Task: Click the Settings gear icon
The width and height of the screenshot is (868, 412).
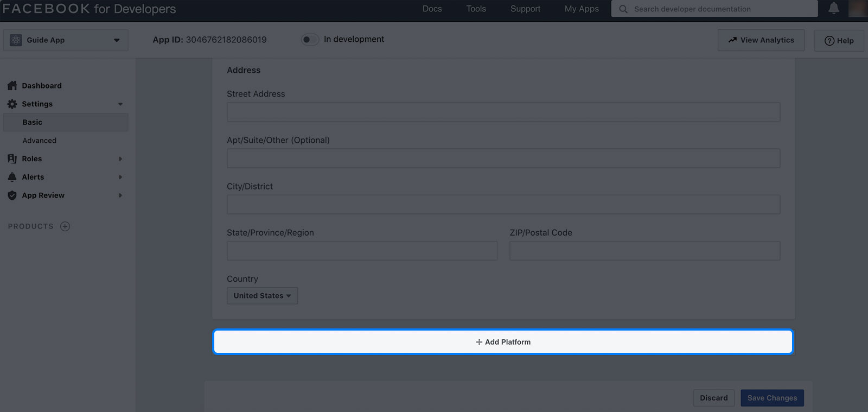Action: tap(12, 104)
